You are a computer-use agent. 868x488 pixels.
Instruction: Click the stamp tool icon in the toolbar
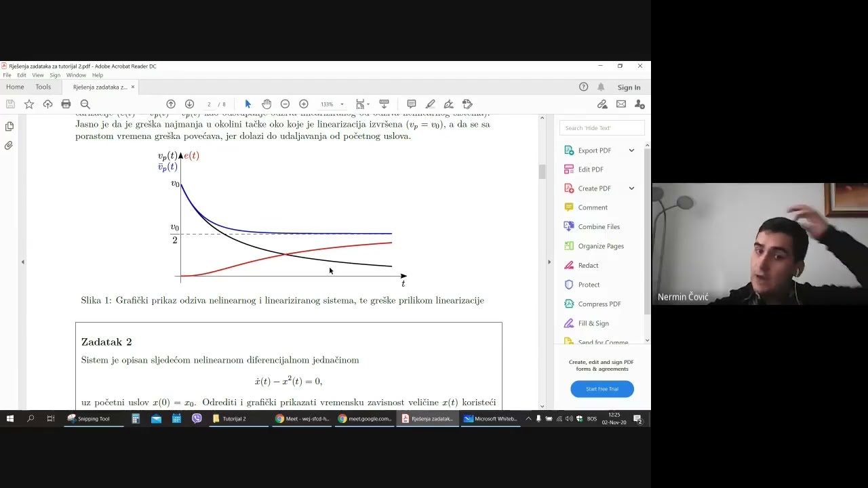[x=467, y=104]
